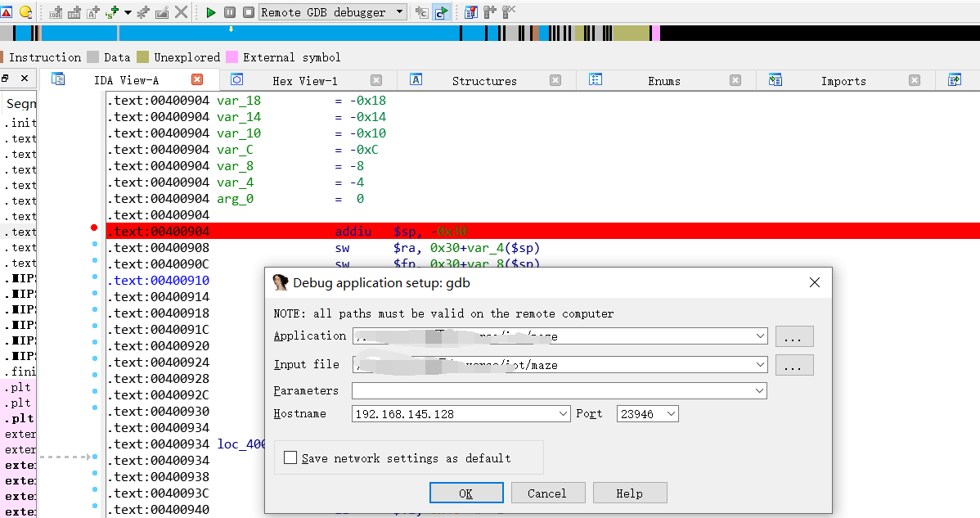The height and width of the screenshot is (518, 980).
Task: Click the large X delete icon in toolbar
Action: coord(181,12)
